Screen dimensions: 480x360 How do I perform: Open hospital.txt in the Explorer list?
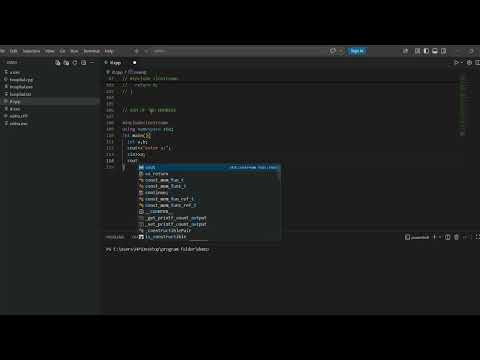pos(50,94)
